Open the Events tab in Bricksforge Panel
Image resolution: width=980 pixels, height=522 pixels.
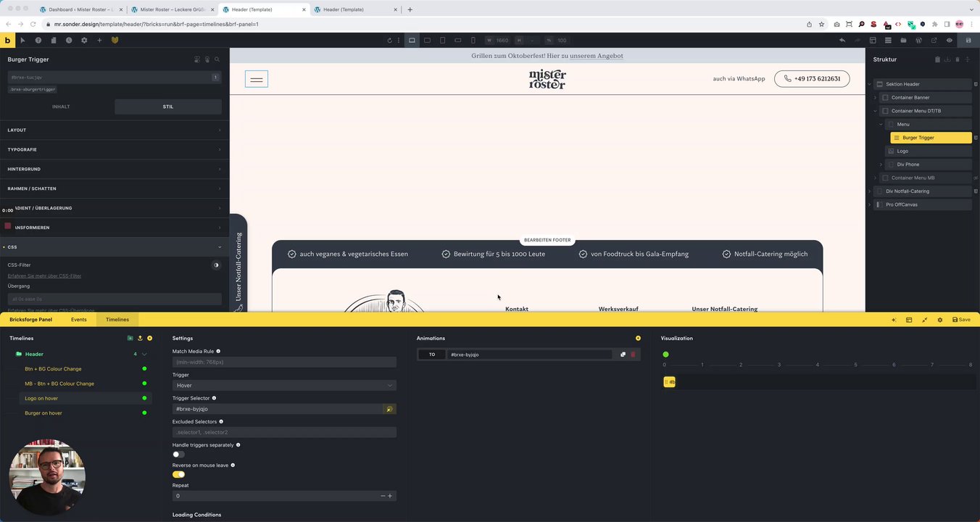click(79, 320)
